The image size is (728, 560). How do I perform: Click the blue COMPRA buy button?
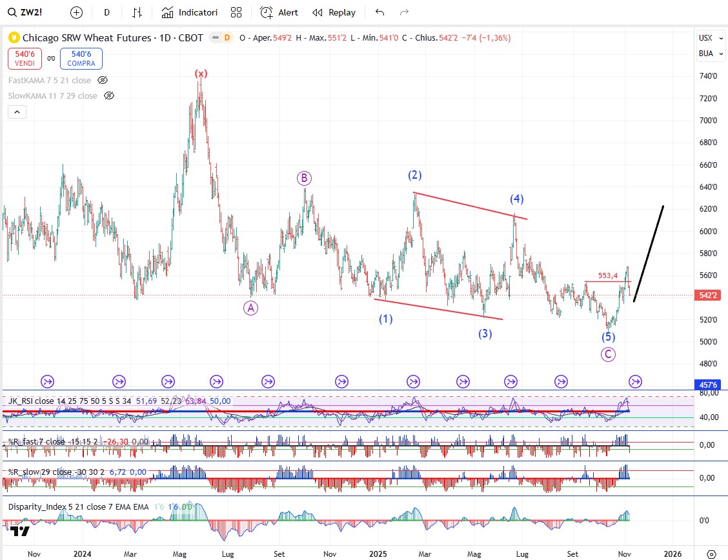click(81, 59)
